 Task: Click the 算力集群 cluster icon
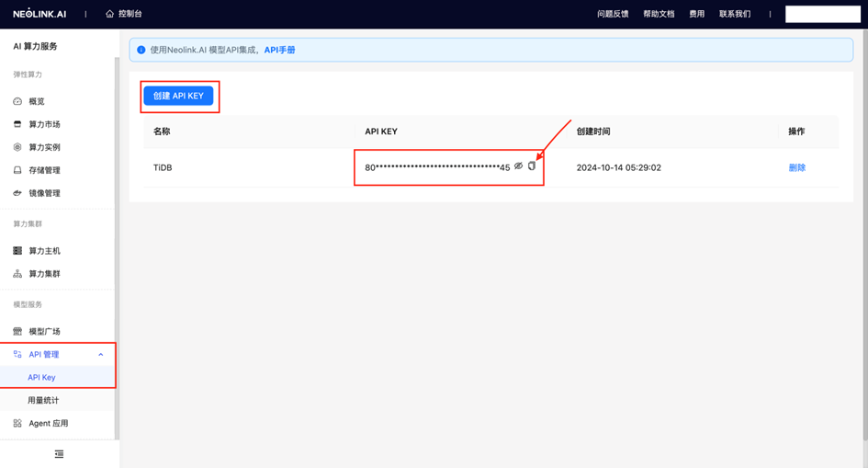[17, 274]
